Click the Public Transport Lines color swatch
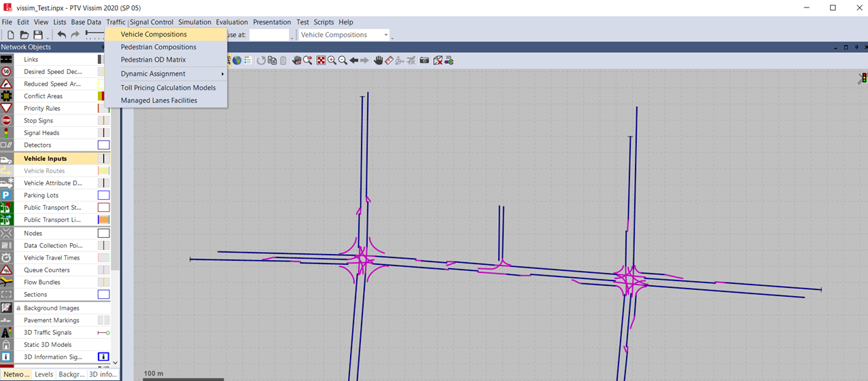Screen dimensions: 868x381 click(x=103, y=220)
